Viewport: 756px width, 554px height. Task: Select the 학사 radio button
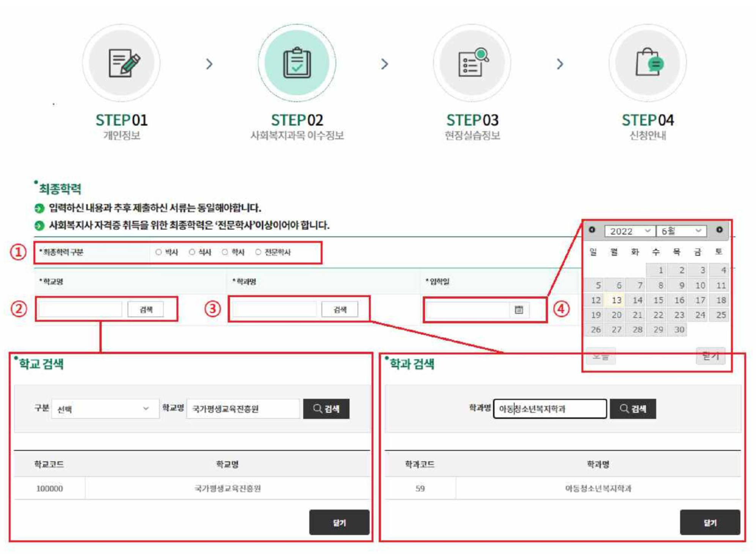coord(225,252)
